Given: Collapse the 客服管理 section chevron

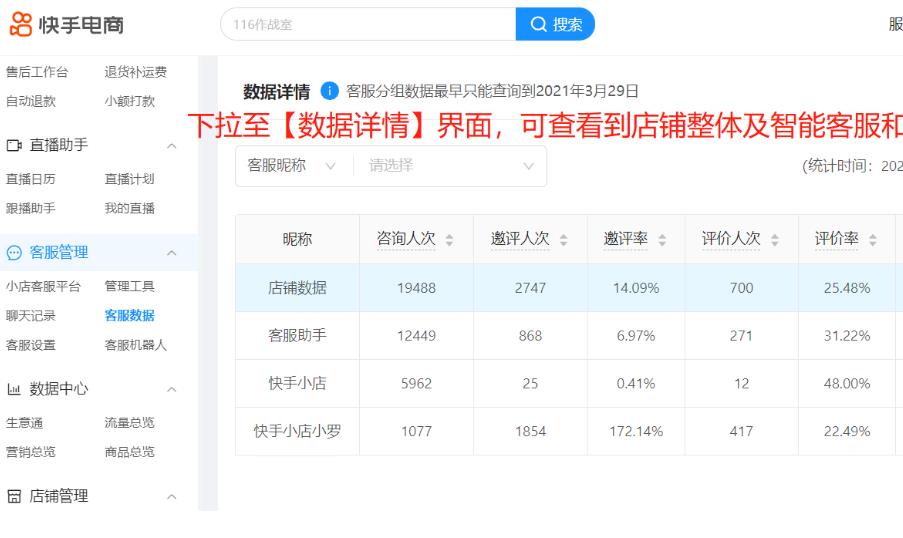Looking at the screenshot, I should [x=172, y=253].
